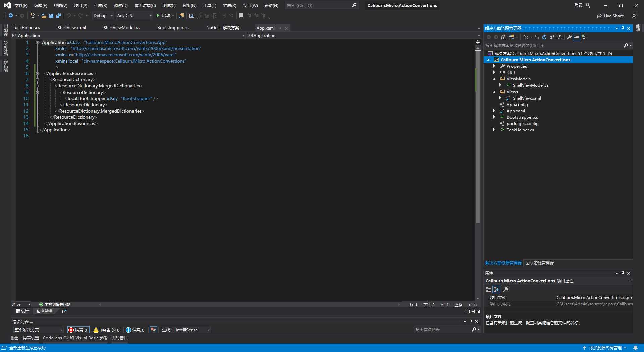This screenshot has width=644, height=352.
Task: Open the error list scope dropdown
Action: tap(38, 330)
